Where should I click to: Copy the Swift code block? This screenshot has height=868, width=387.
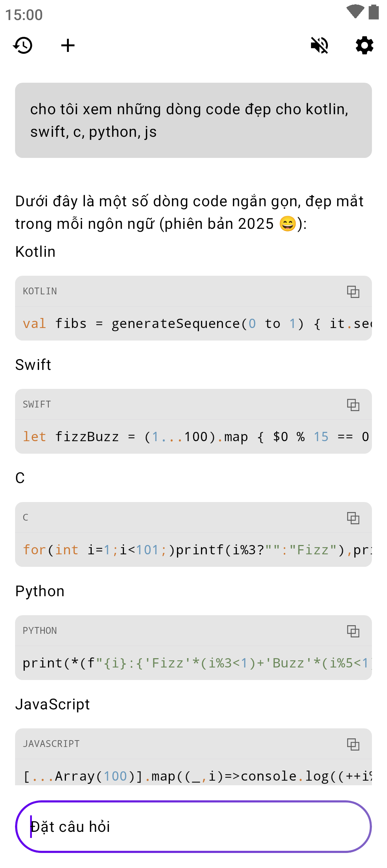[x=353, y=405]
